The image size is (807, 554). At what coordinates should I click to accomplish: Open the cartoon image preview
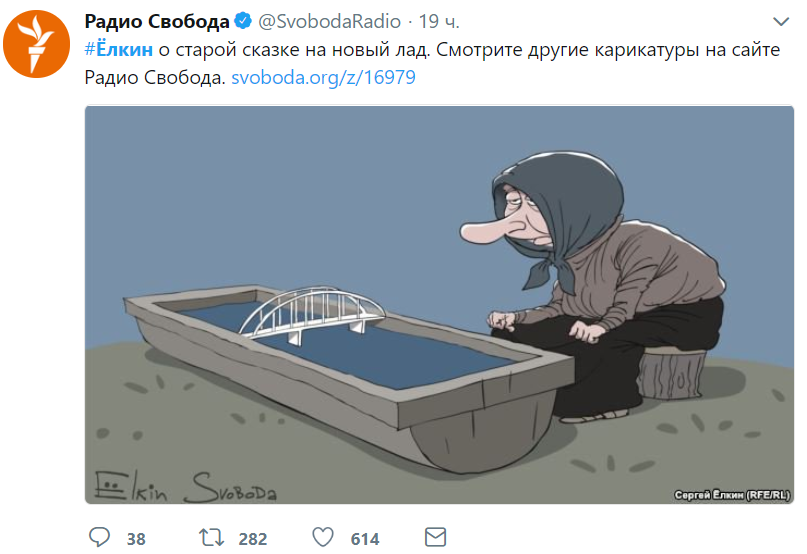(440, 304)
